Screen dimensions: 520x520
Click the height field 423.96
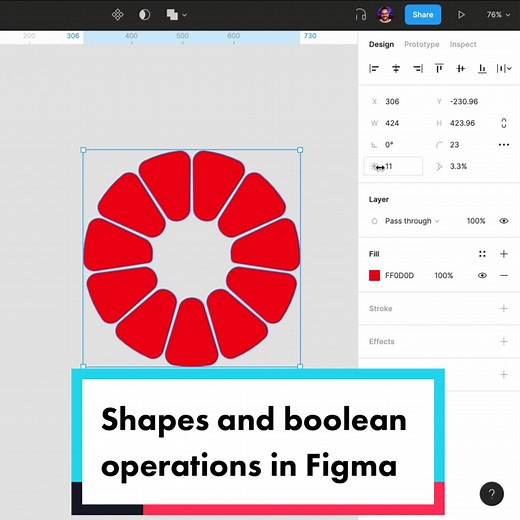[462, 123]
